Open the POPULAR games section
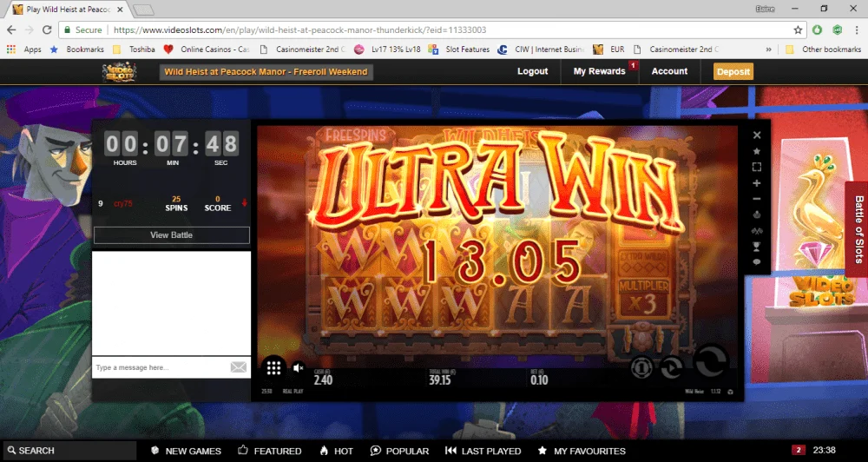868x462 pixels. [x=399, y=451]
